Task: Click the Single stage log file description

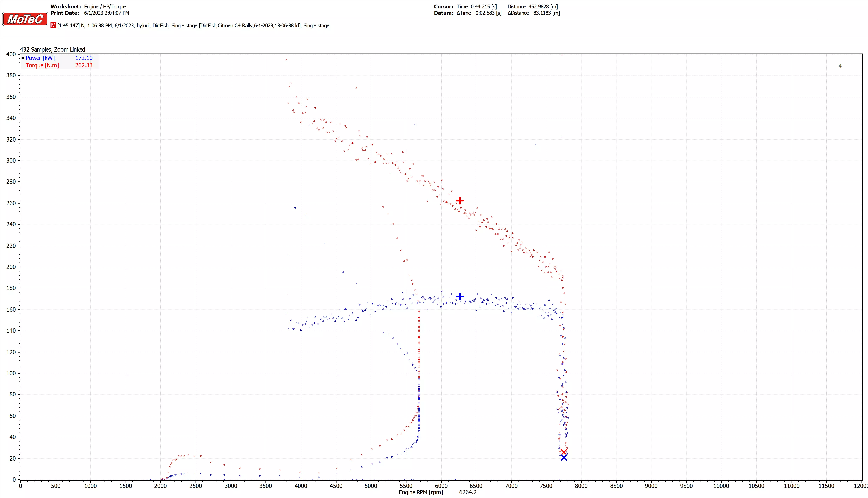Action: 193,26
